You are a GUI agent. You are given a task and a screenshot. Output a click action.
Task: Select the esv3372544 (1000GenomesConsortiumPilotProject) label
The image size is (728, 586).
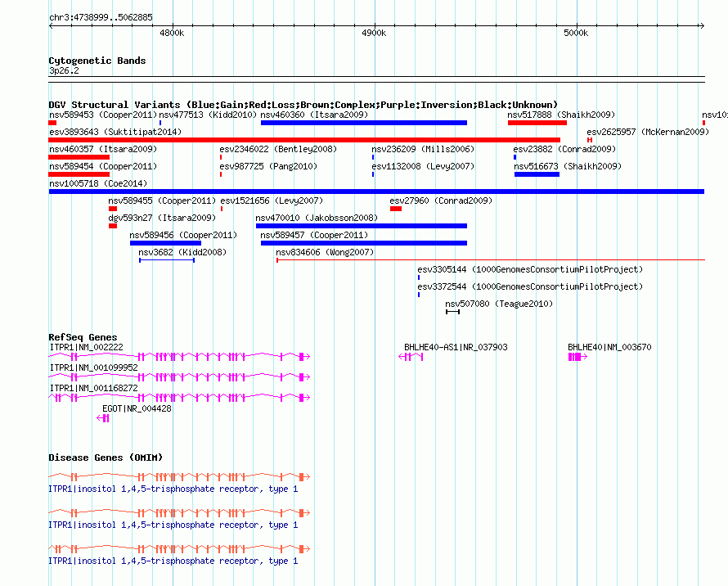[530, 286]
